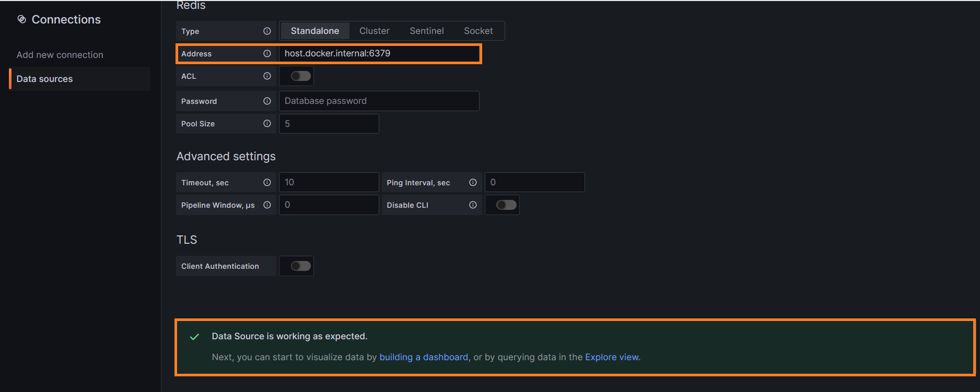This screenshot has height=392, width=980.
Task: Click the info icon beside ACL
Action: (267, 76)
